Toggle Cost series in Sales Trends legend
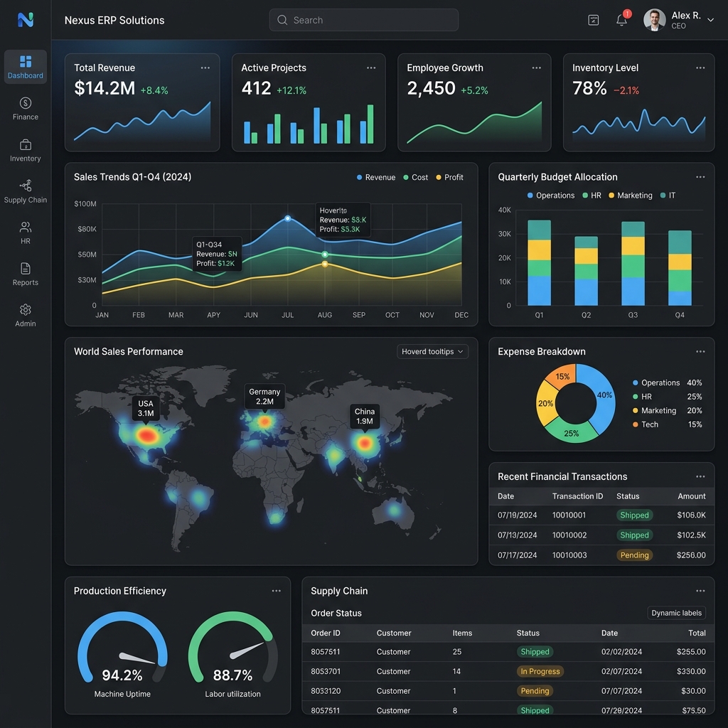Screen dimensions: 728x728 [x=415, y=177]
